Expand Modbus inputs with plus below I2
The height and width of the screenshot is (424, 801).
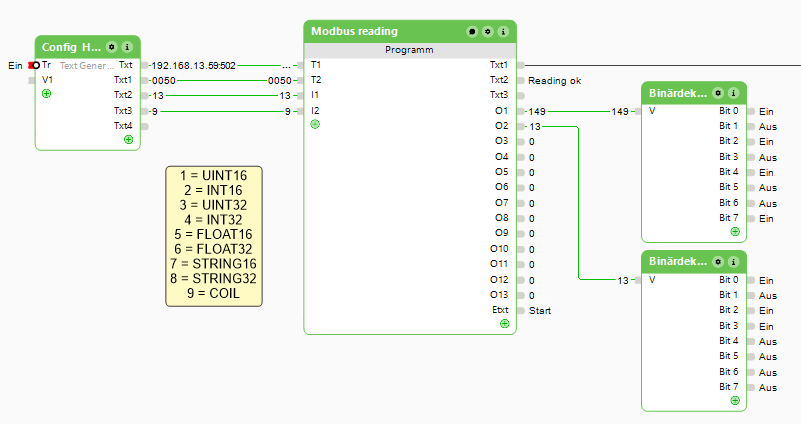(315, 125)
